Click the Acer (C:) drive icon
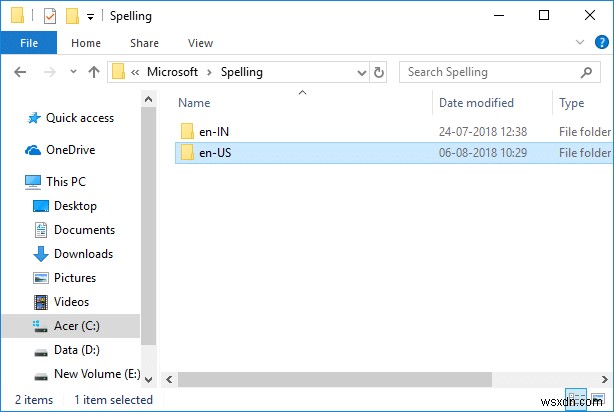614x412 pixels. point(40,327)
